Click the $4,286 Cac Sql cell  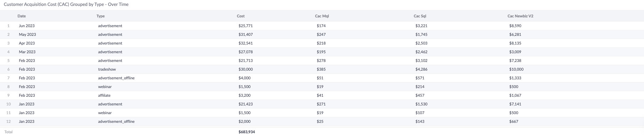421,69
